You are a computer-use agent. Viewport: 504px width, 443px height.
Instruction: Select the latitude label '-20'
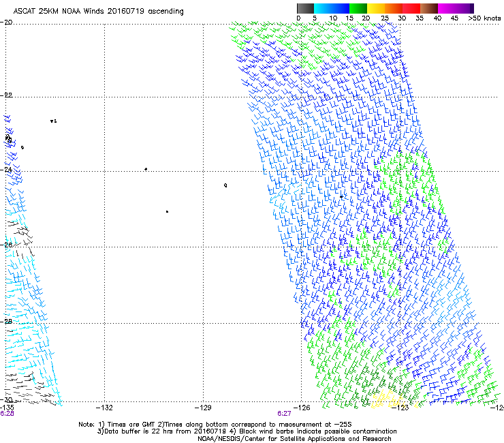pyautogui.click(x=7, y=22)
